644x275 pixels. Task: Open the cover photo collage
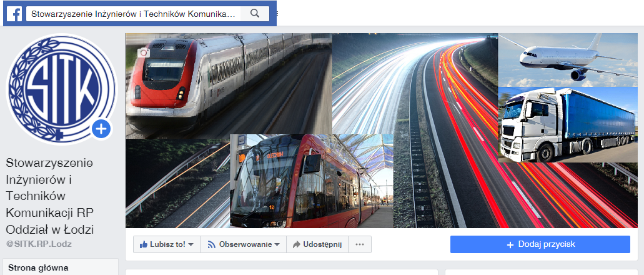click(x=382, y=130)
